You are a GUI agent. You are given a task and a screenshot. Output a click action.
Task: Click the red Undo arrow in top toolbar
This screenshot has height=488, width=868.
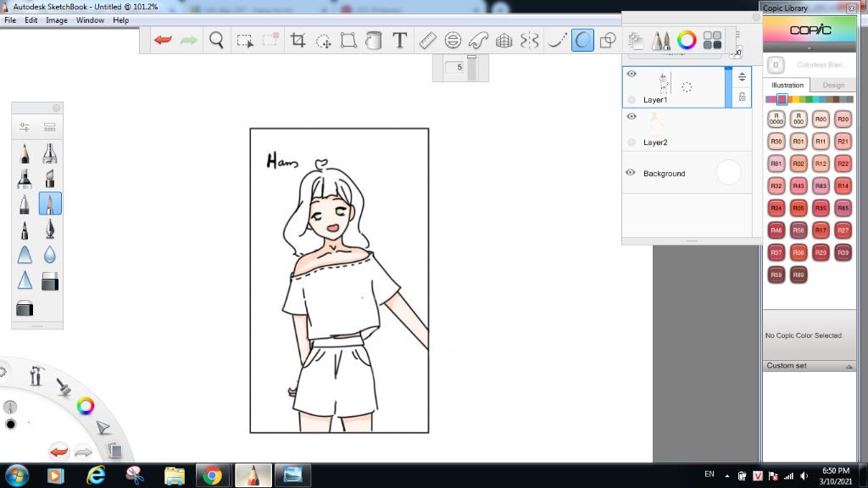(163, 40)
